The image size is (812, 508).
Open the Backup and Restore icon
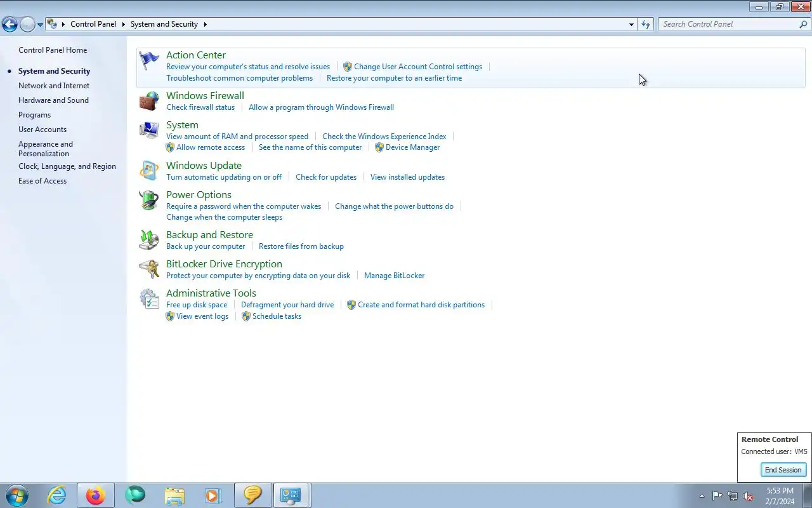(149, 240)
